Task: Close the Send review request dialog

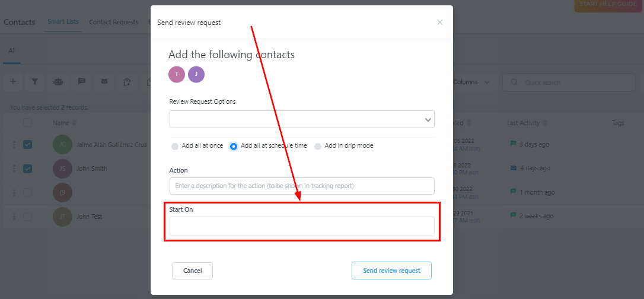Action: pos(439,23)
